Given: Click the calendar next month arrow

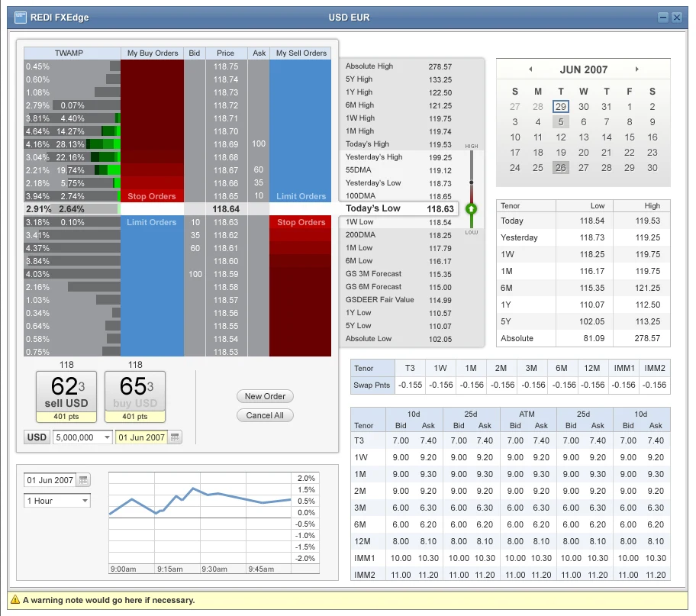Looking at the screenshot, I should (x=637, y=69).
